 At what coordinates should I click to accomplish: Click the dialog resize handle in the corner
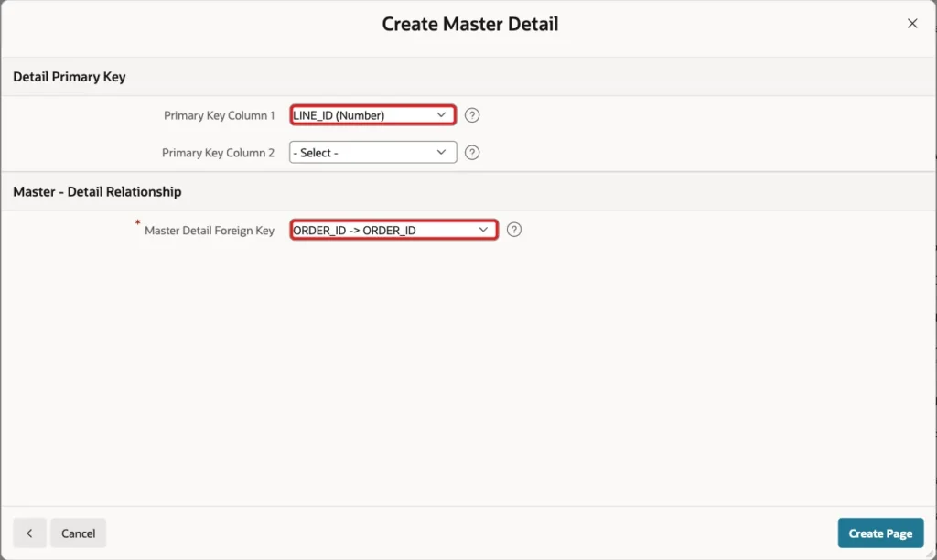point(931,554)
